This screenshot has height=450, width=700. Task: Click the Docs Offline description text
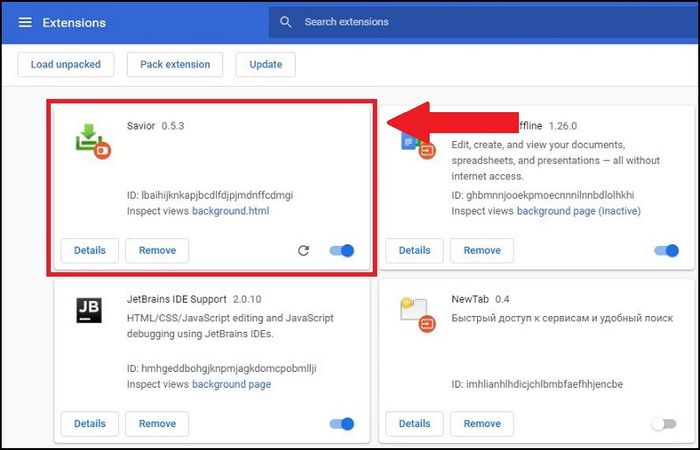click(x=555, y=160)
